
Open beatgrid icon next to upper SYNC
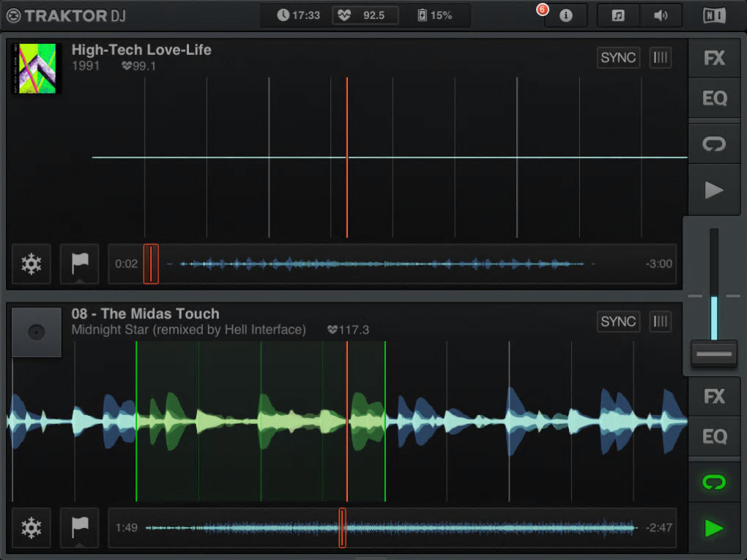click(x=661, y=58)
